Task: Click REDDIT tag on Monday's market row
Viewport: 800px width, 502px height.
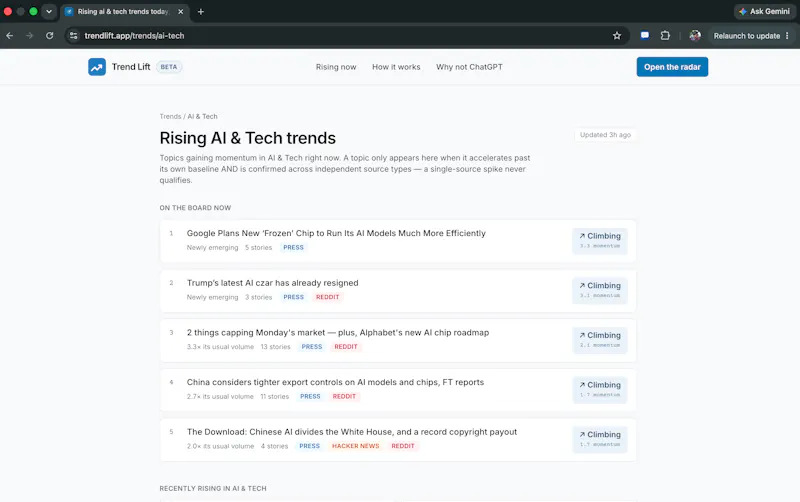Action: pos(346,346)
